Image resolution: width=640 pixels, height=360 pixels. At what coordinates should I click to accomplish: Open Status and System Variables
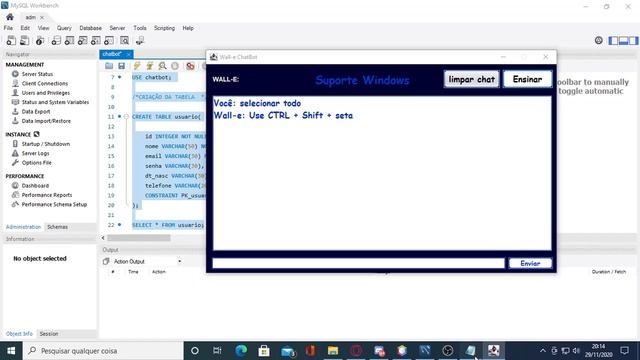[55, 102]
